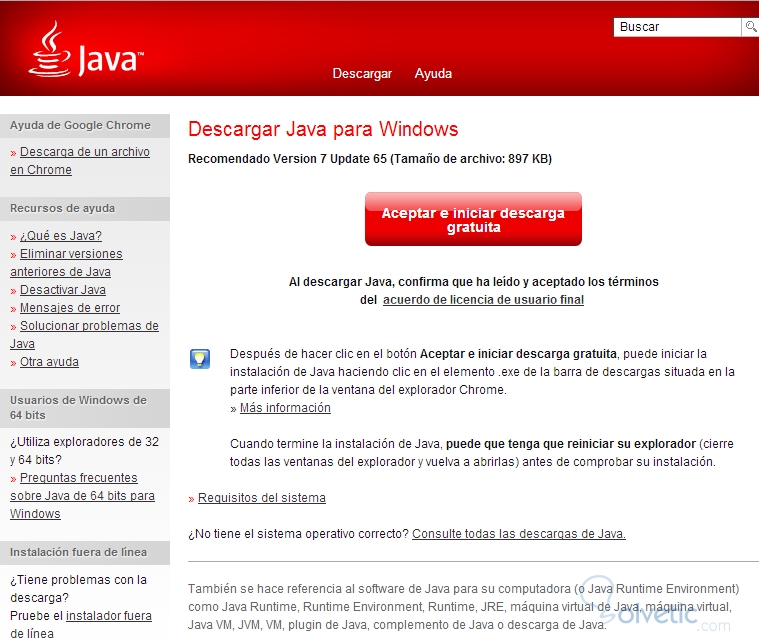This screenshot has height=638, width=759.
Task: Click the Descargar Java para Windows heading
Action: 323,129
